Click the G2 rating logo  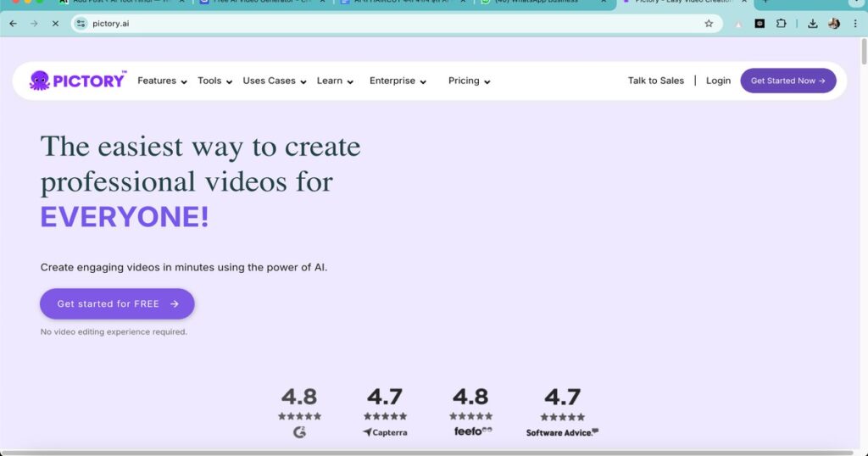299,432
